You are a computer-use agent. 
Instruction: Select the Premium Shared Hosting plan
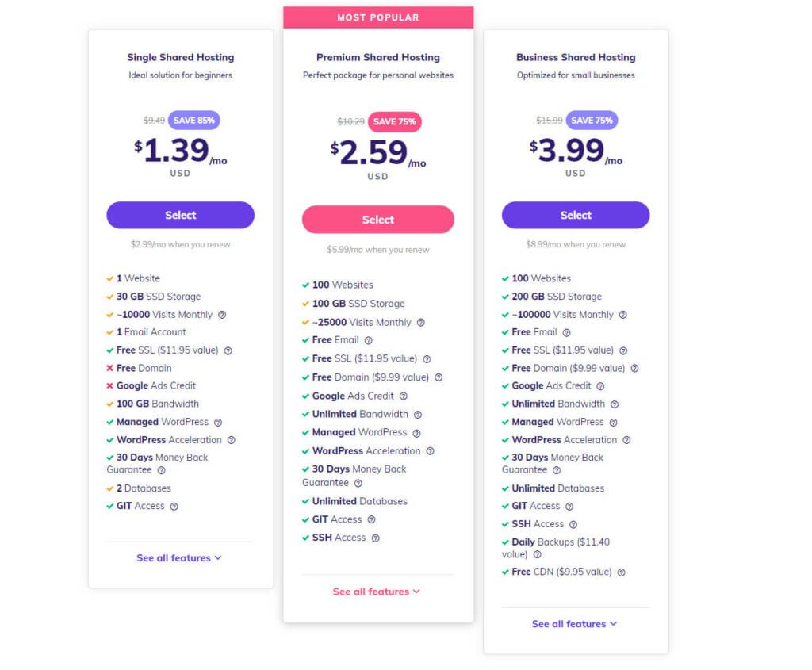click(377, 220)
